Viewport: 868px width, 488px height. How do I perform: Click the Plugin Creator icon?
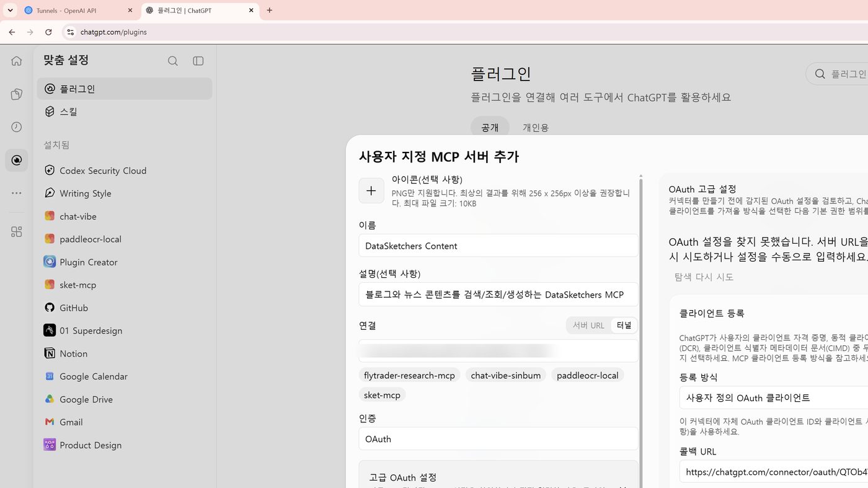point(50,262)
